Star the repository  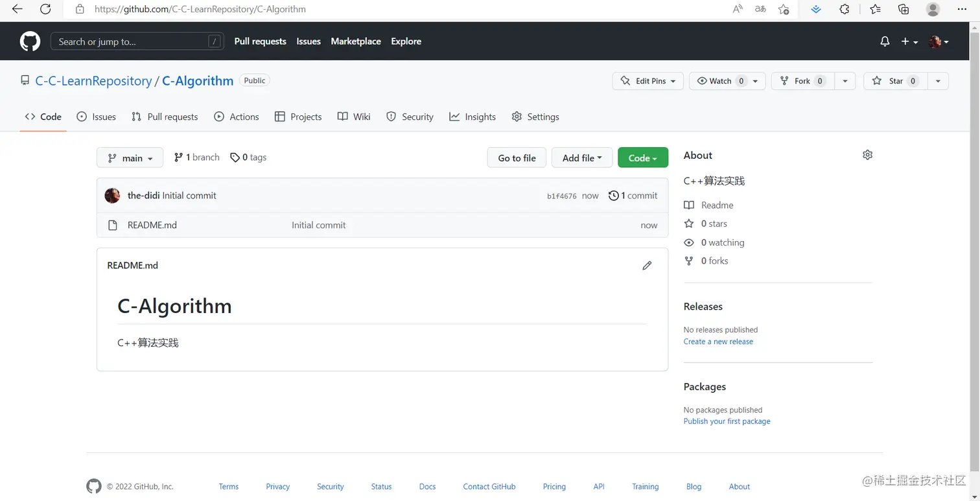(x=896, y=81)
